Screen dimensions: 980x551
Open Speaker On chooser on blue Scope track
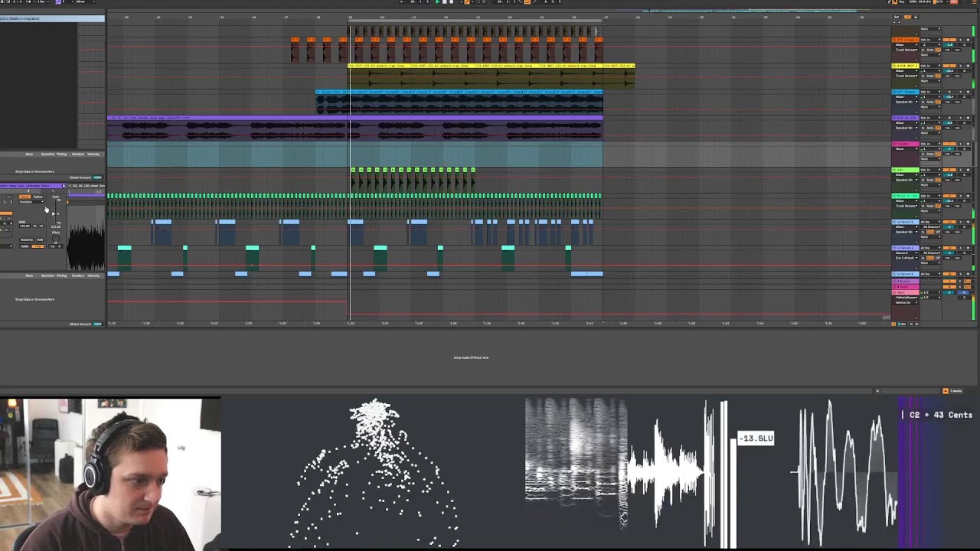click(x=906, y=102)
